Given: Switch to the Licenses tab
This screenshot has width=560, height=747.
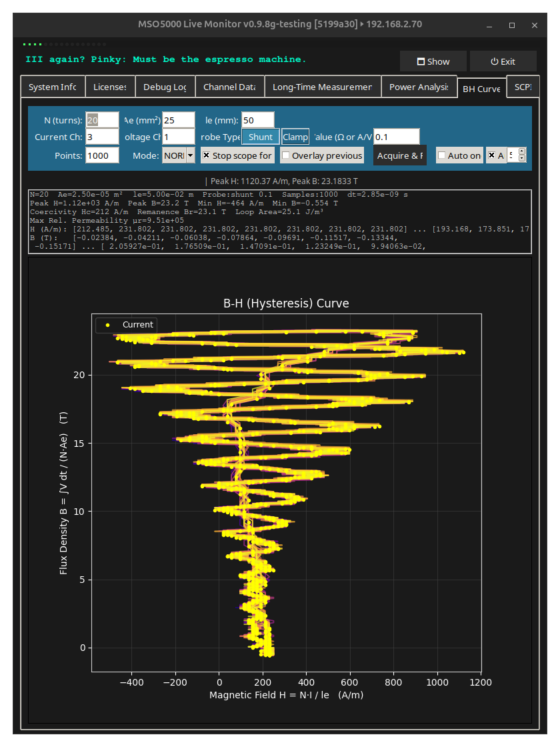Looking at the screenshot, I should (110, 87).
